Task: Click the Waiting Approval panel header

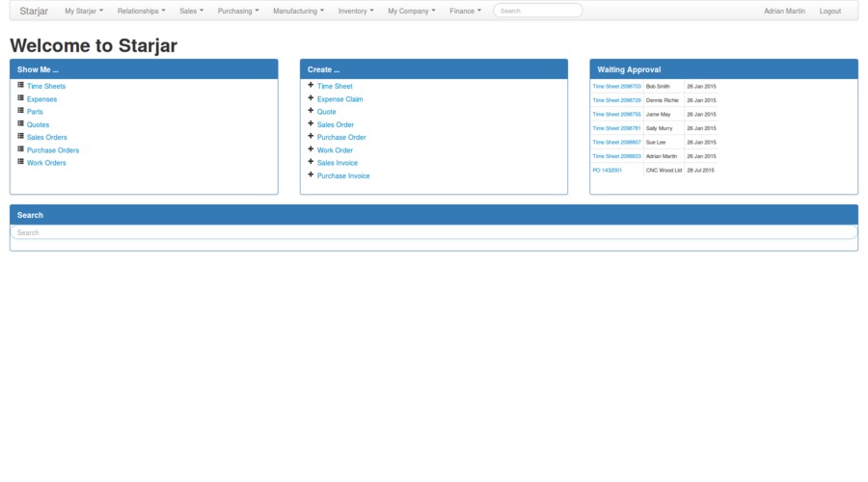Action: (723, 69)
